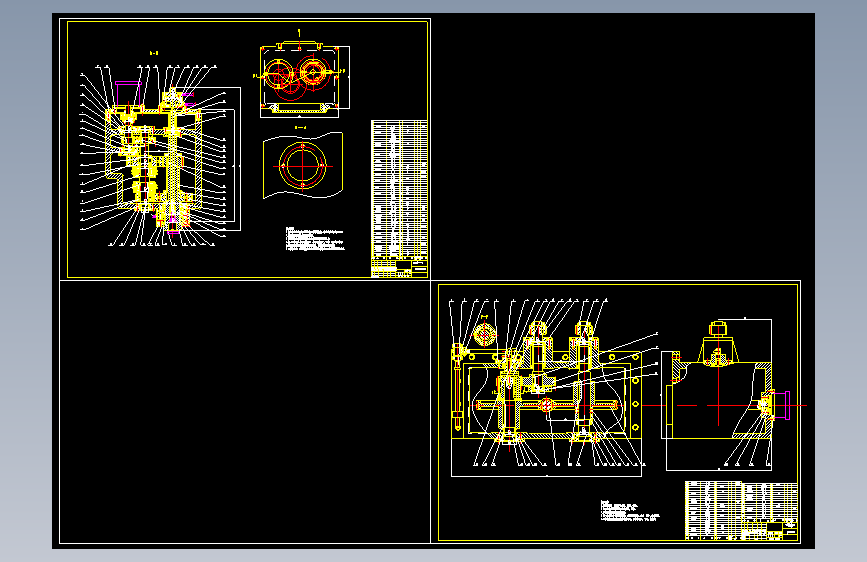Click the vertical oil gauge rod at left of front view
This screenshot has width=867, height=562.
coord(457,387)
